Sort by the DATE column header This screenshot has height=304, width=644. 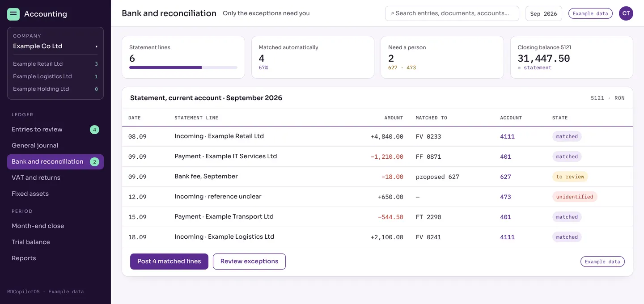coord(135,118)
